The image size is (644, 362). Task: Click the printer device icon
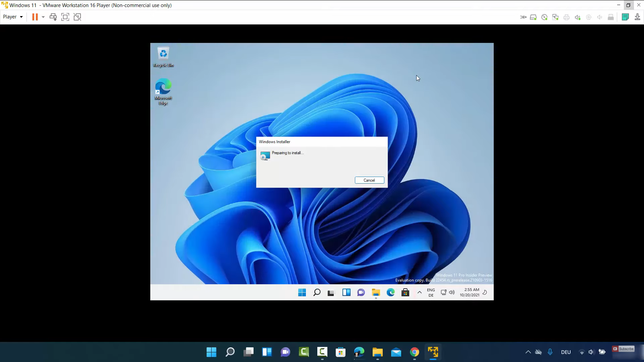pos(567,17)
